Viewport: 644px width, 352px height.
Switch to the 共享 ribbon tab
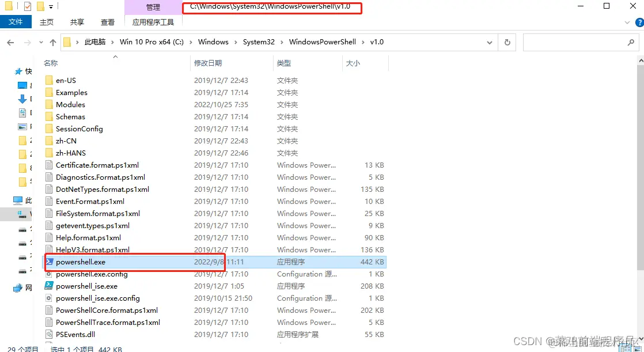tap(77, 22)
